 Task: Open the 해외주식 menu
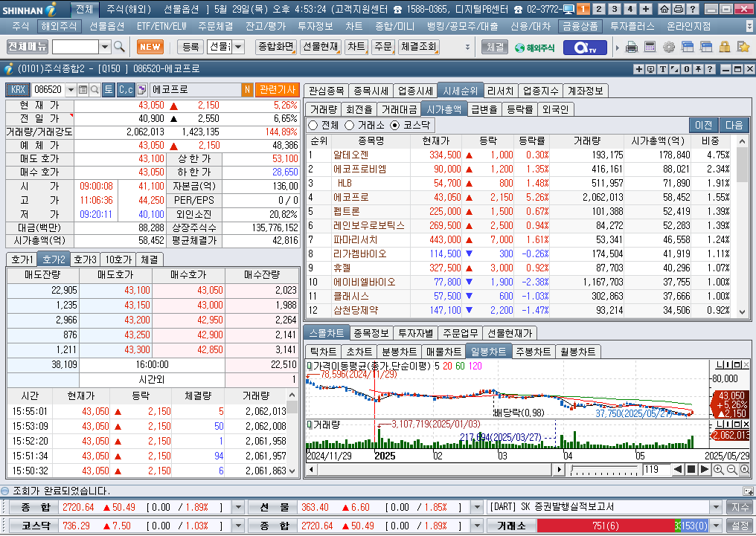58,26
